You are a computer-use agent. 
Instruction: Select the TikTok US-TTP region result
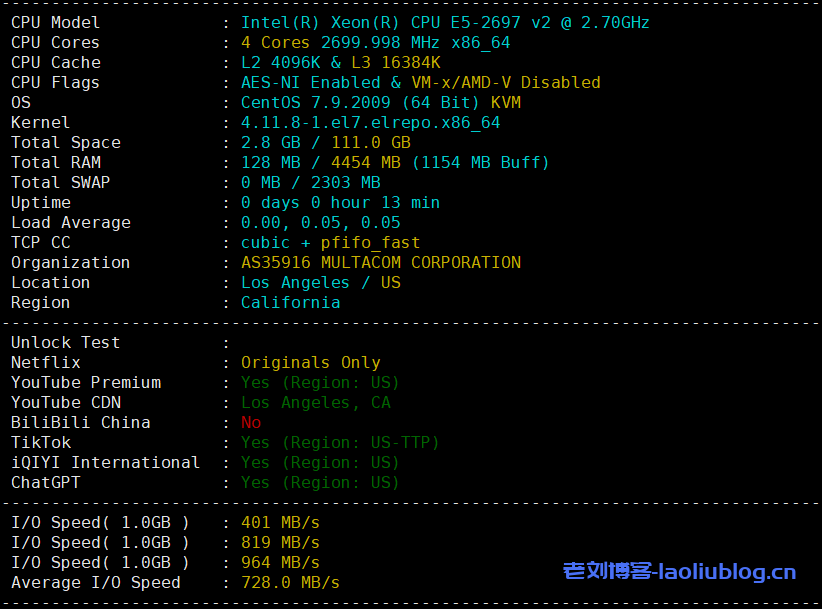pos(340,442)
